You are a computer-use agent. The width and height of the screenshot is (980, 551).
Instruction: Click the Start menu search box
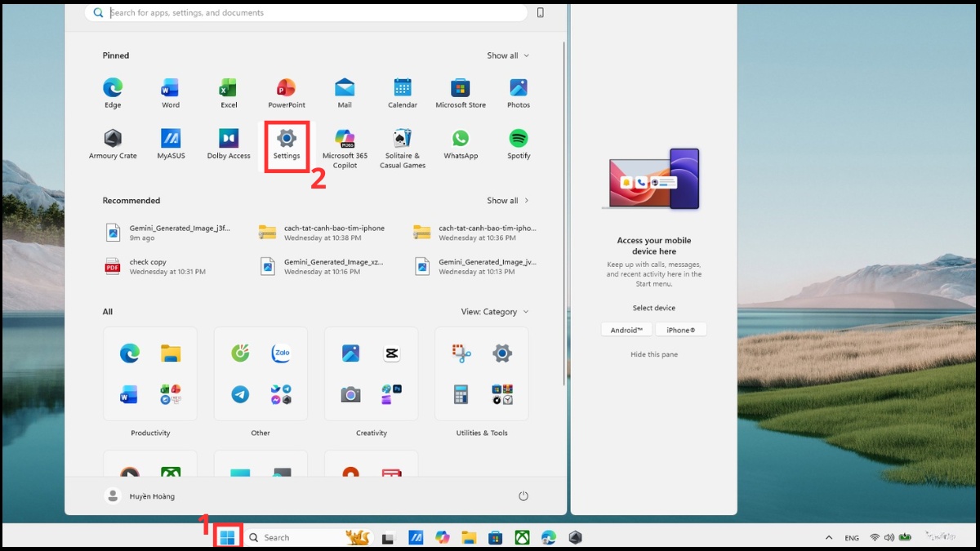pos(306,13)
